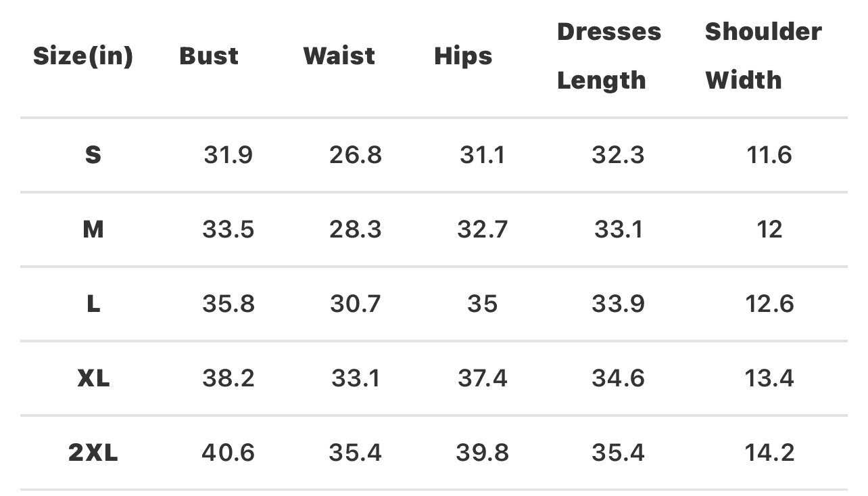Viewport: 868px width, 496px height.
Task: Click the Shoulder Width column header
Action: 763,56
